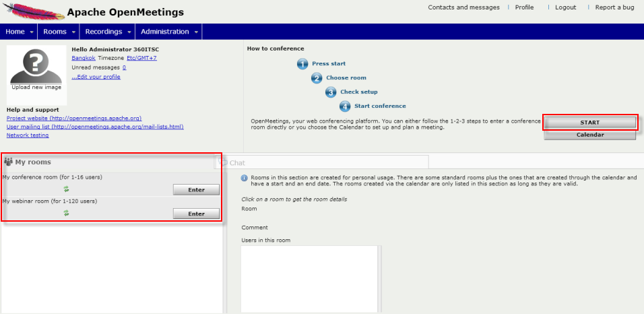Click the Apache feather logo
The image size is (644, 314).
pos(34,11)
